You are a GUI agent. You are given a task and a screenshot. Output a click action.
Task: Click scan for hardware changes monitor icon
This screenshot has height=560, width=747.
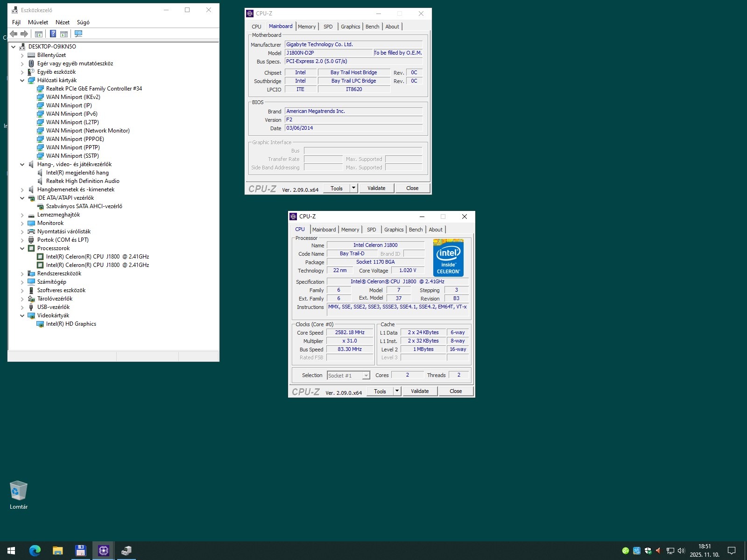[78, 34]
